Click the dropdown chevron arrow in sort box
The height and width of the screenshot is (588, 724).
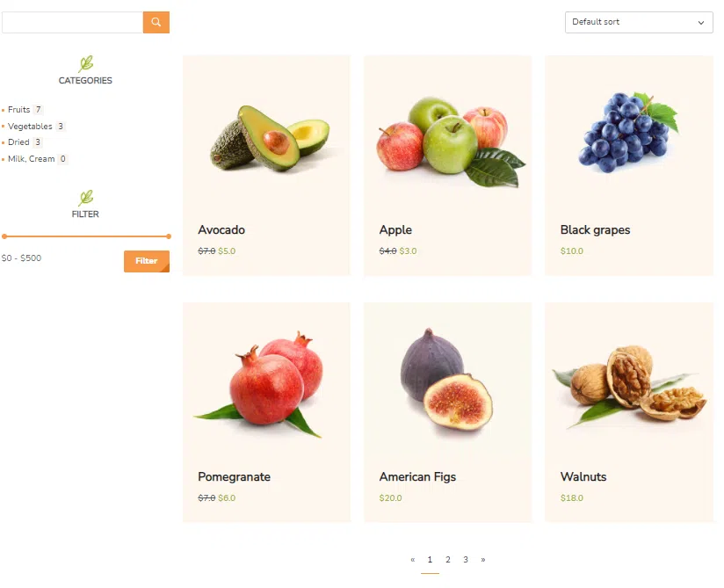(700, 23)
